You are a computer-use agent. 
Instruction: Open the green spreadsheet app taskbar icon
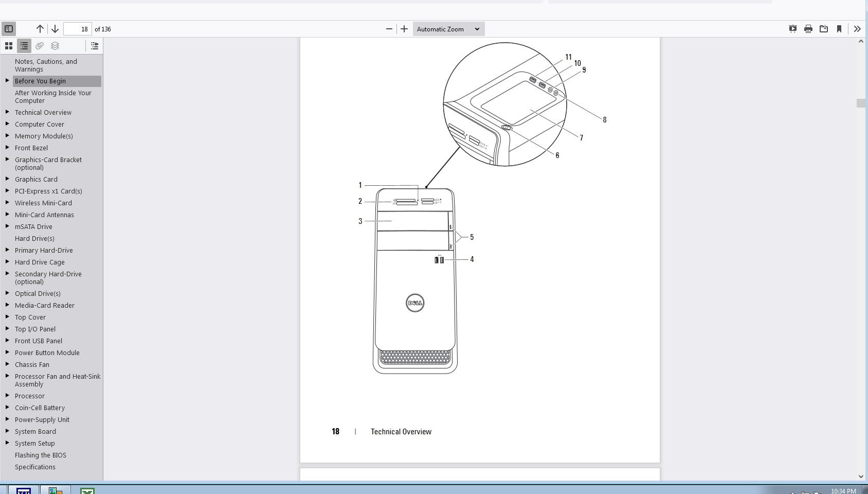pos(87,490)
